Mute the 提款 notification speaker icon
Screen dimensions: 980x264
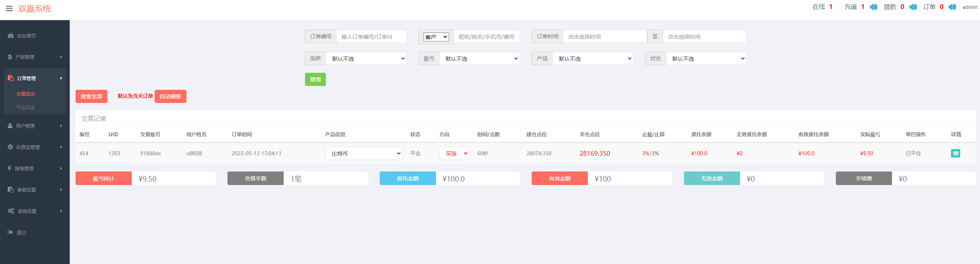(x=913, y=7)
